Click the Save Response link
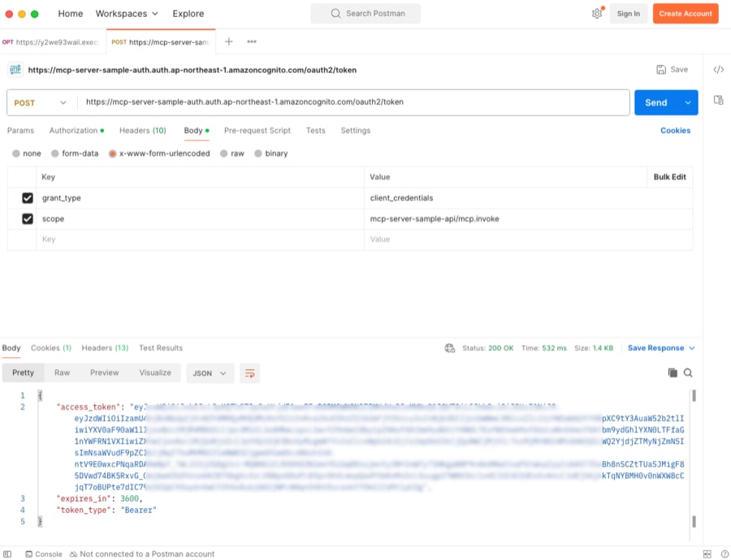Image resolution: width=731 pixels, height=560 pixels. coord(655,348)
